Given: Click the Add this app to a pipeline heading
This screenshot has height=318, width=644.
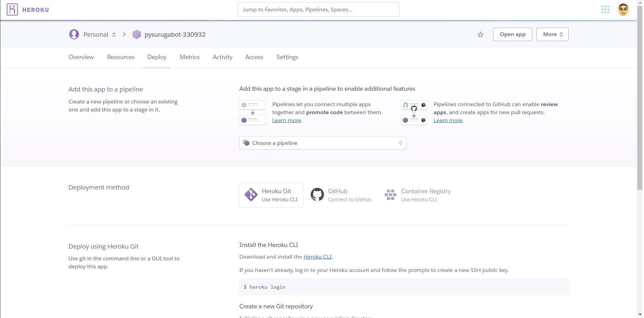Looking at the screenshot, I should coord(106,89).
